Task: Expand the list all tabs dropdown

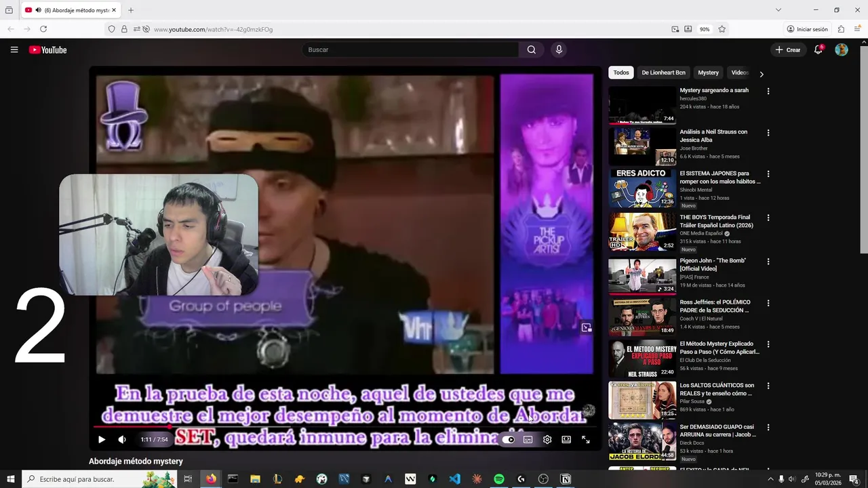Action: pos(778,10)
